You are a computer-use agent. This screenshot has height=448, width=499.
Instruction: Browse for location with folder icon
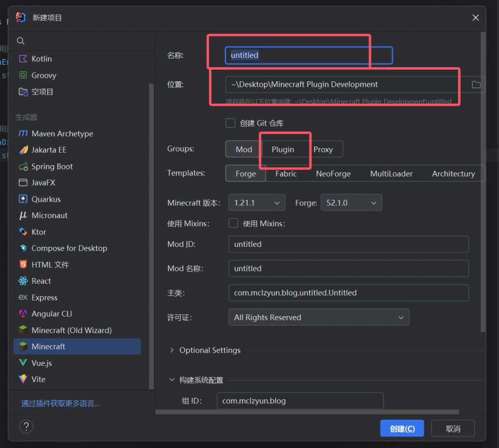click(x=476, y=85)
